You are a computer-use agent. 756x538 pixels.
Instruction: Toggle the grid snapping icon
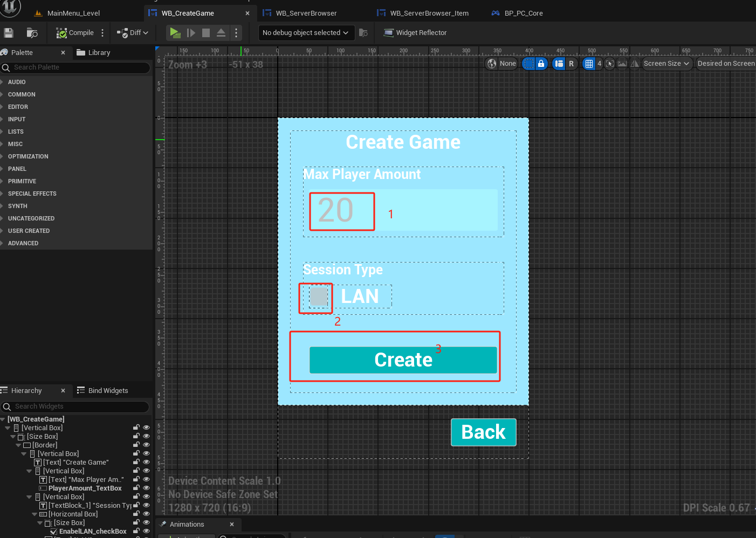pos(589,64)
